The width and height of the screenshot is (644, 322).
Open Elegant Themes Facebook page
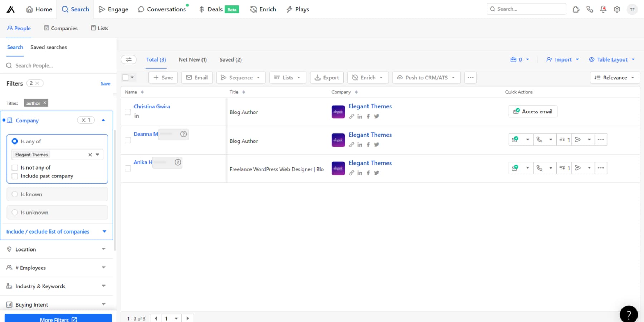368,116
